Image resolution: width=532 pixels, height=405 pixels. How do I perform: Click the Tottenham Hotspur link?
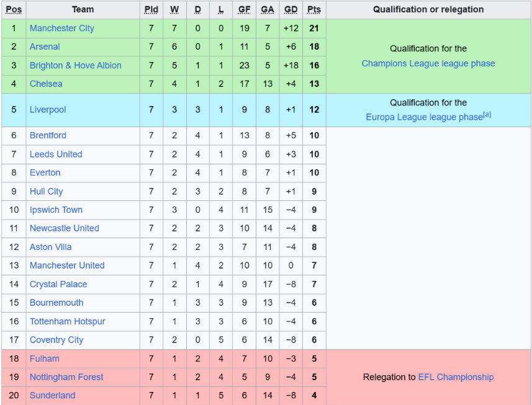[x=68, y=321]
